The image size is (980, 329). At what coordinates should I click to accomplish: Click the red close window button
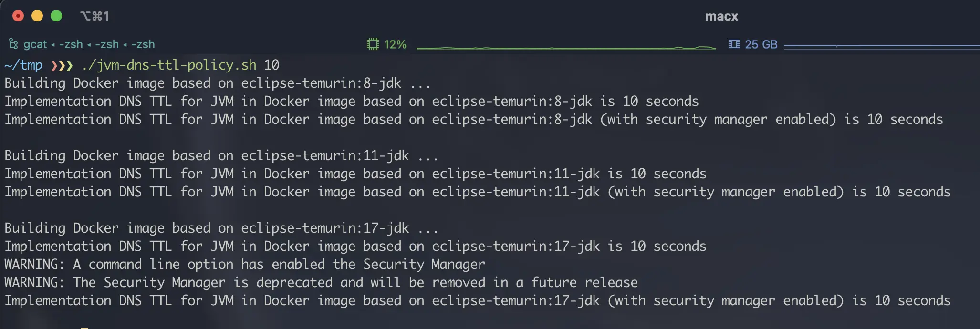18,16
